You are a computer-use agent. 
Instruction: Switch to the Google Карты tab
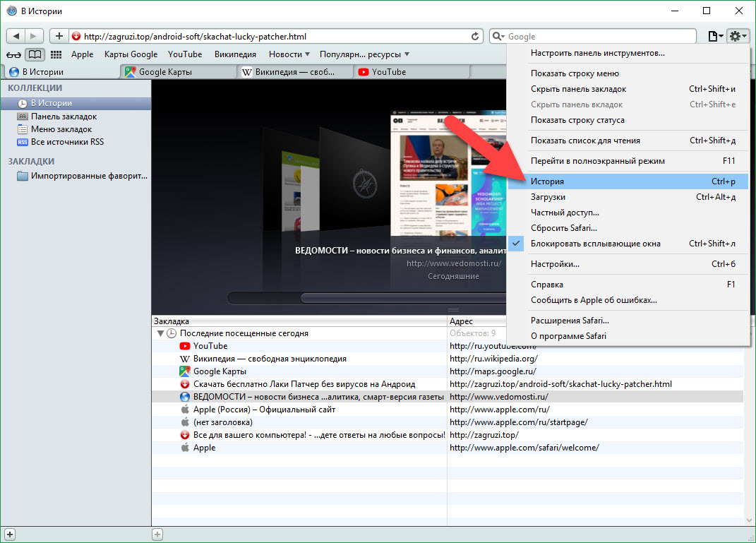(x=164, y=71)
